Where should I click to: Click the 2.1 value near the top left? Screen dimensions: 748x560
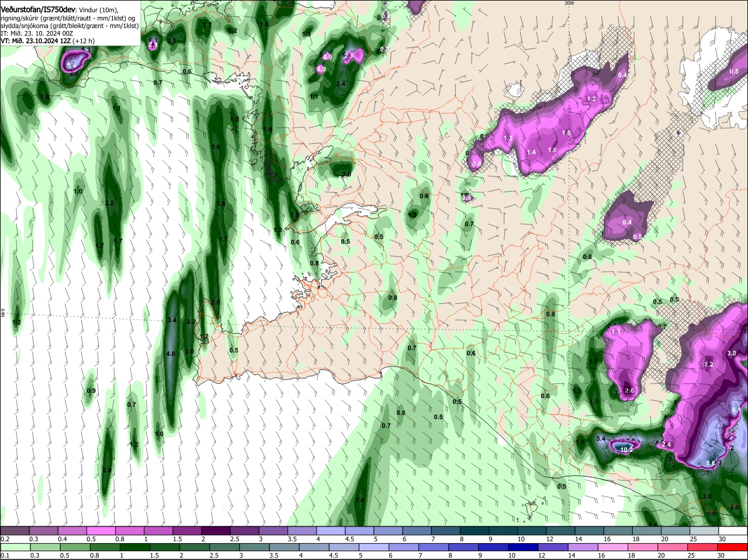[x=172, y=40]
